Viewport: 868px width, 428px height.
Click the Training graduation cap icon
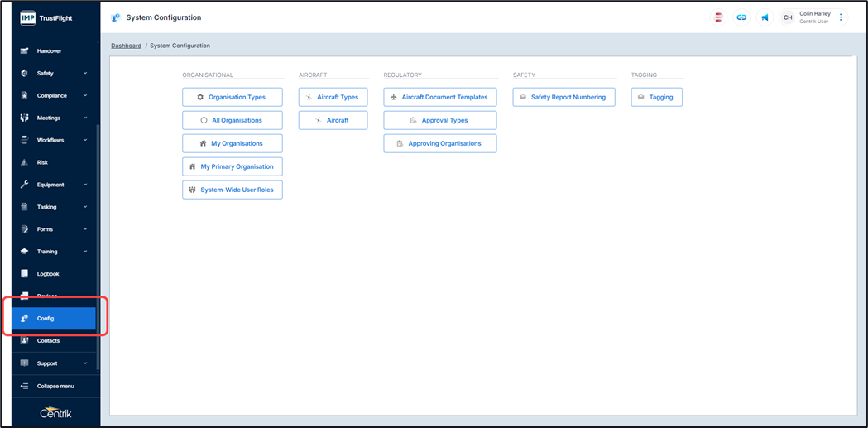point(24,252)
